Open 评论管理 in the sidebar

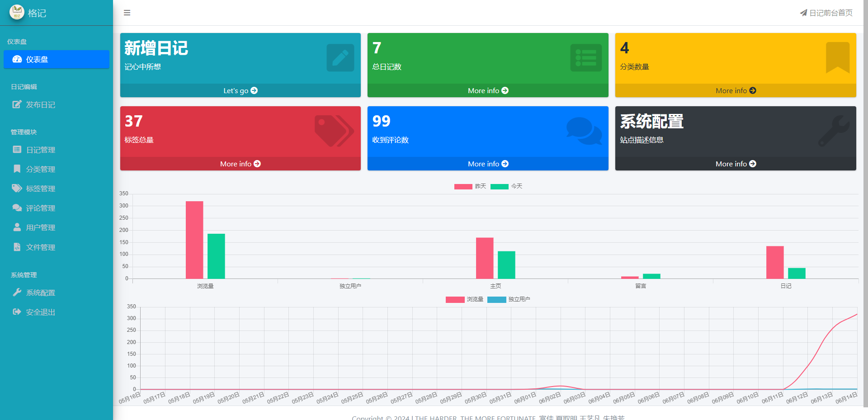click(40, 208)
